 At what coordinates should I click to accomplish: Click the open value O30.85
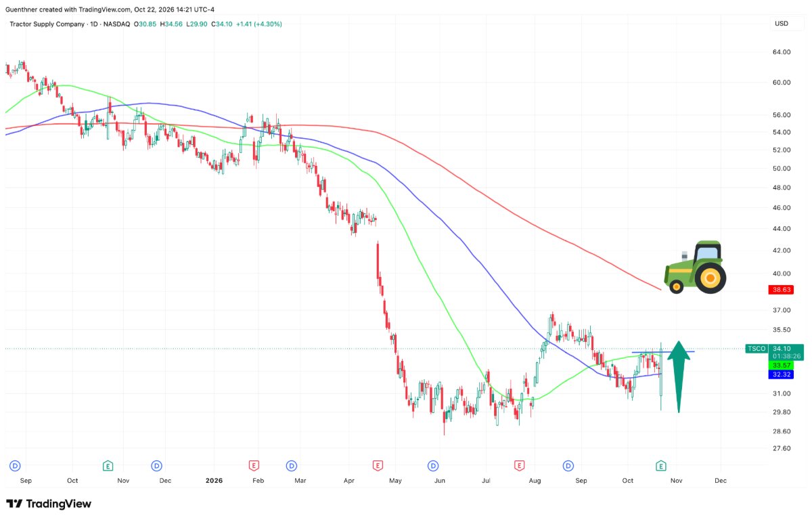145,24
